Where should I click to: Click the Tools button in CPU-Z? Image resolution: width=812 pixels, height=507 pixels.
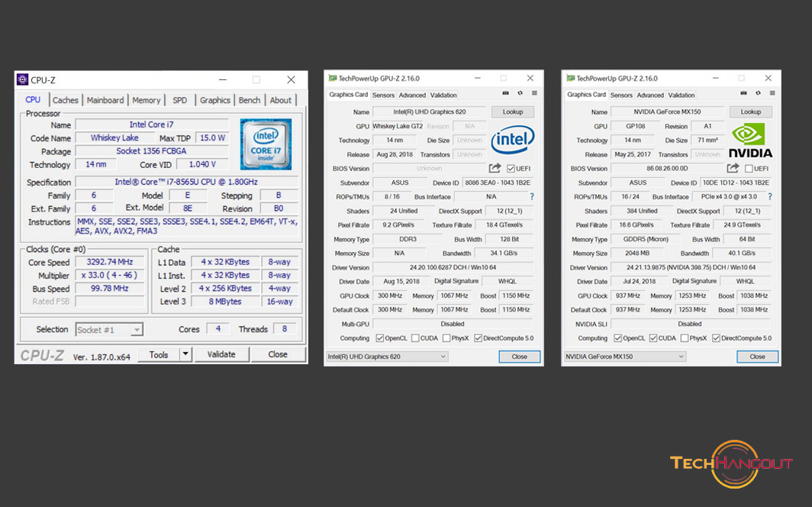tap(159, 354)
